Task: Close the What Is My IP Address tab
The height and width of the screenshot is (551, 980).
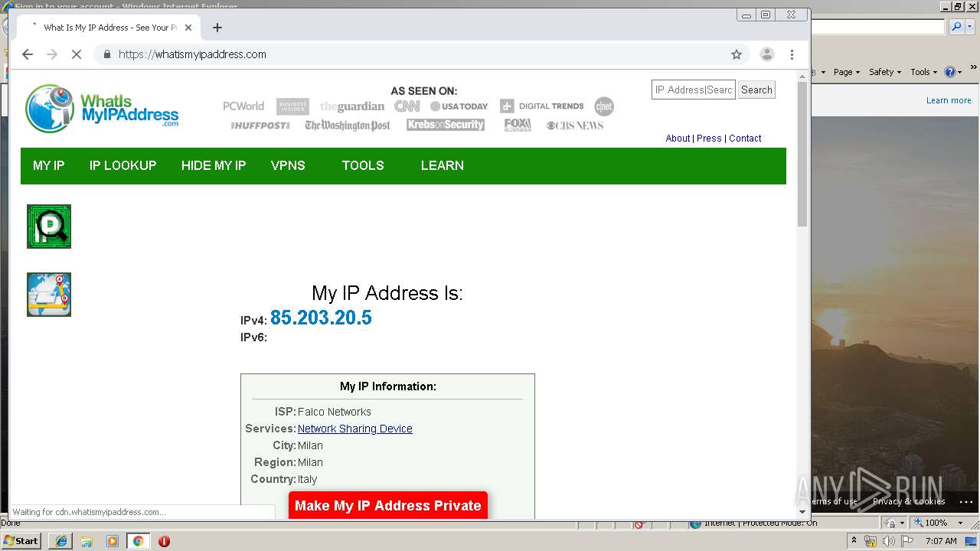Action: (188, 28)
